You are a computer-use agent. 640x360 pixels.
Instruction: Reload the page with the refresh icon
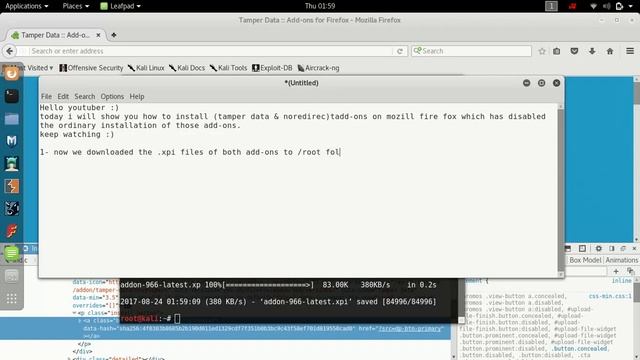(400, 51)
